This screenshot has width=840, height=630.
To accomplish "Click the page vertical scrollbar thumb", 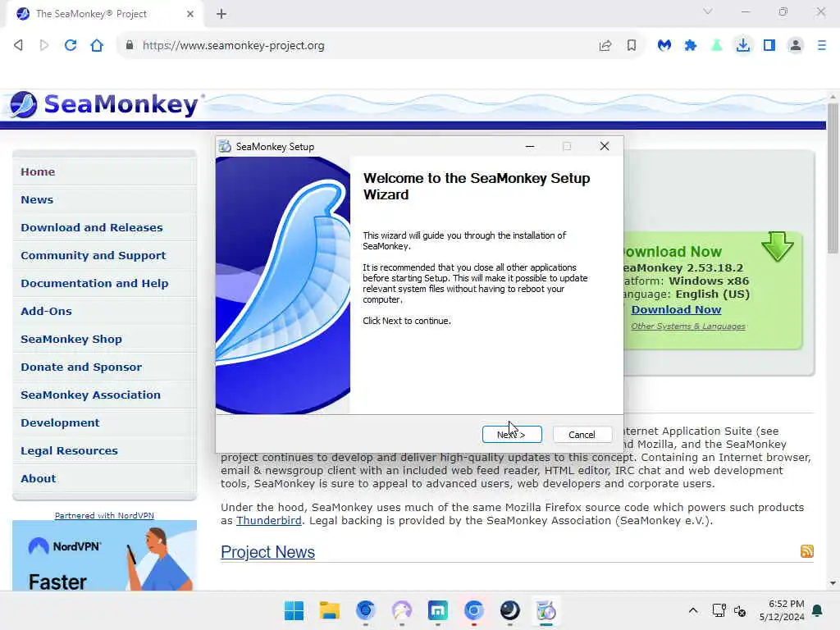I will pyautogui.click(x=833, y=178).
